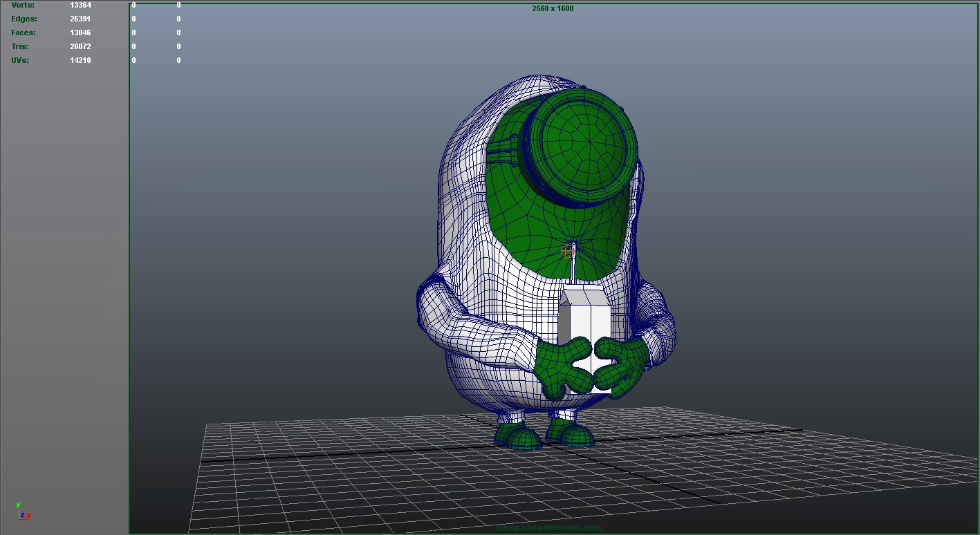Viewport: 980px width, 535px height.
Task: Click the UVs heads-up display label
Action: click(x=19, y=60)
